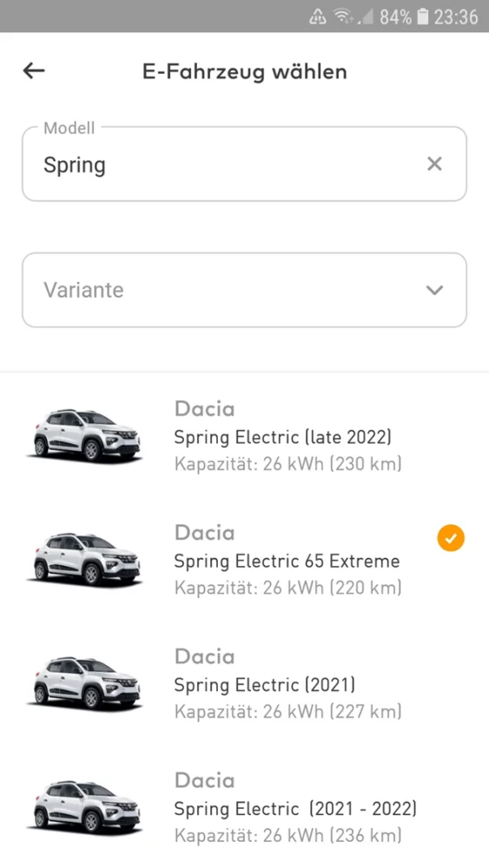
Task: Tap the back arrow icon
Action: (34, 70)
